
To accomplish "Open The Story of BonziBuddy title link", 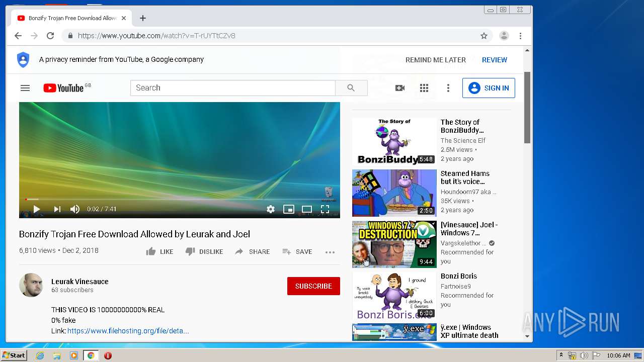I will 462,126.
